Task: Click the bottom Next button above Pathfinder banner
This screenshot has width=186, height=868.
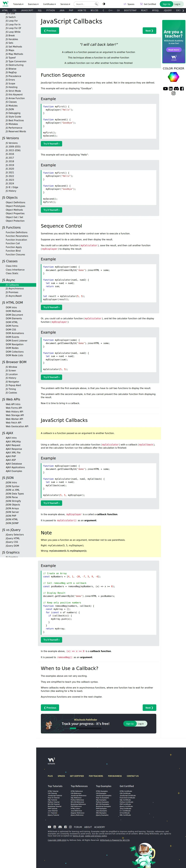Action: coord(149,708)
